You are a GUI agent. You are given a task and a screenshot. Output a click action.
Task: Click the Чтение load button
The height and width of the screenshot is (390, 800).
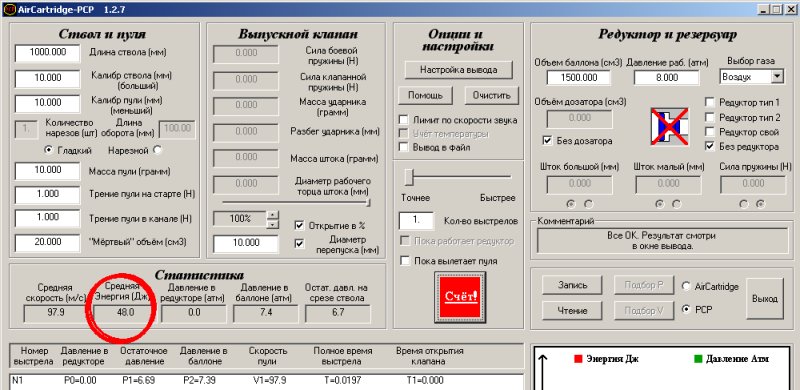pyautogui.click(x=572, y=310)
